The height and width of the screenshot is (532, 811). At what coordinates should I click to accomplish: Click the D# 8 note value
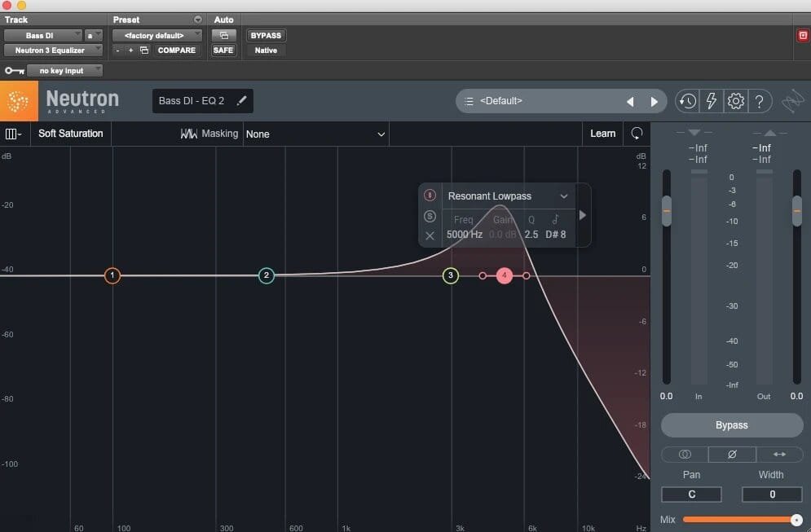tap(556, 234)
